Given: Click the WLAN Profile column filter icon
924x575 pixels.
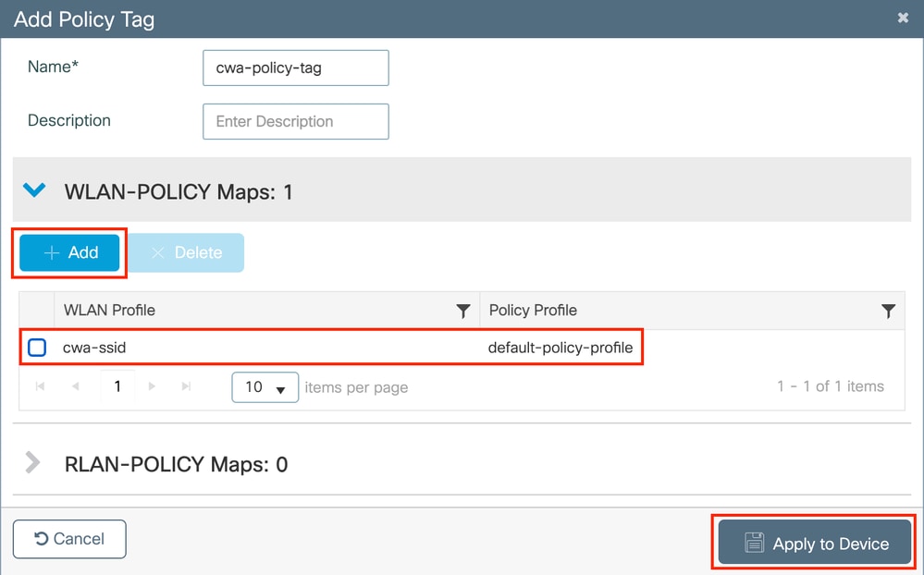Looking at the screenshot, I should pos(463,311).
